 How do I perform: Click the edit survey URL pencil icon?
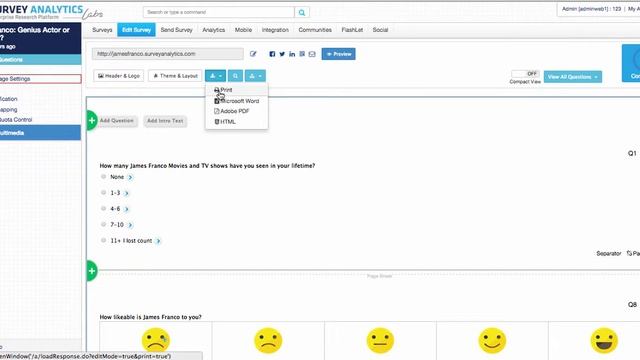pos(253,54)
